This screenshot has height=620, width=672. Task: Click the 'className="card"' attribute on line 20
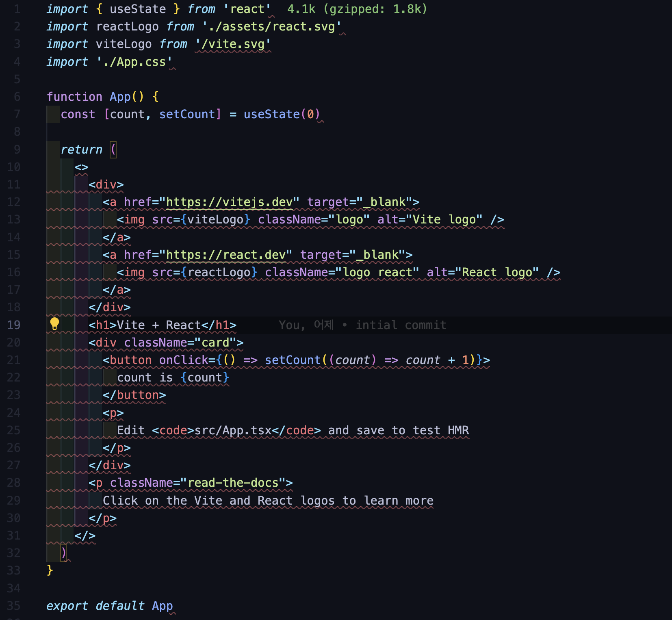click(180, 343)
